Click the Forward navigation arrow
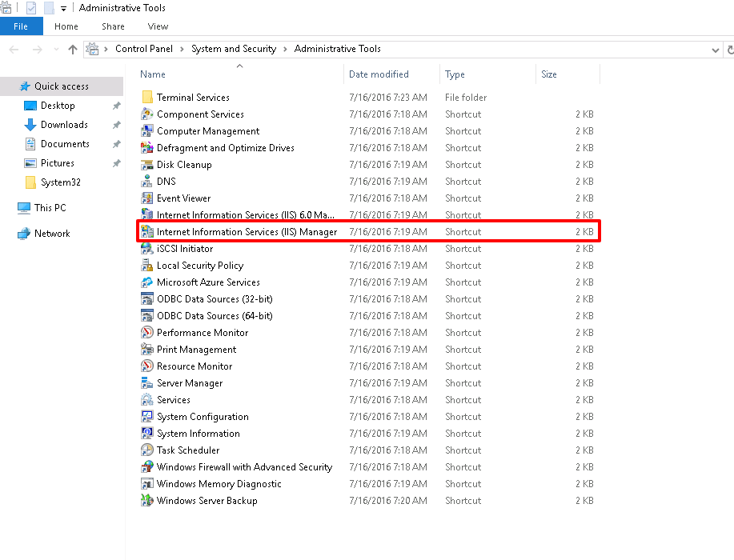 [38, 49]
